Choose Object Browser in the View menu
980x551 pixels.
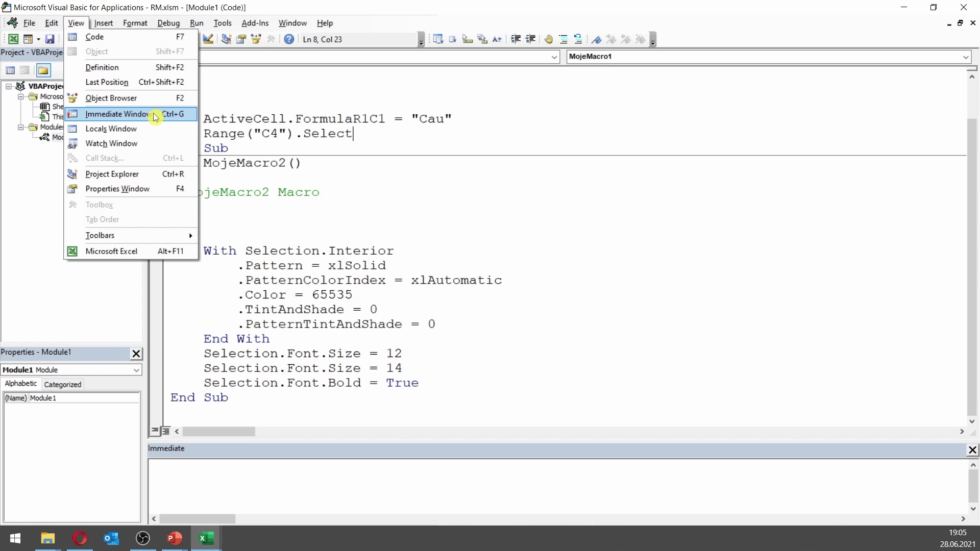[131, 98]
